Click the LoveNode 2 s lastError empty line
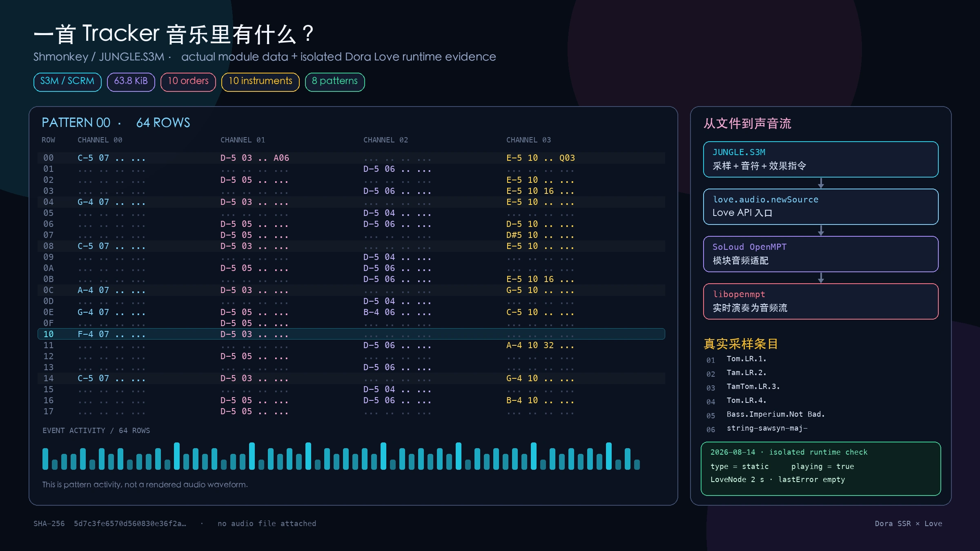 [777, 480]
